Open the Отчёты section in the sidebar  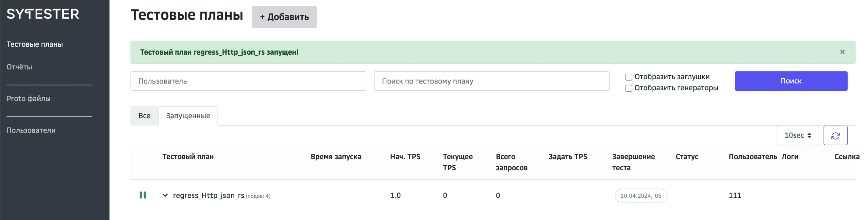[x=19, y=66]
